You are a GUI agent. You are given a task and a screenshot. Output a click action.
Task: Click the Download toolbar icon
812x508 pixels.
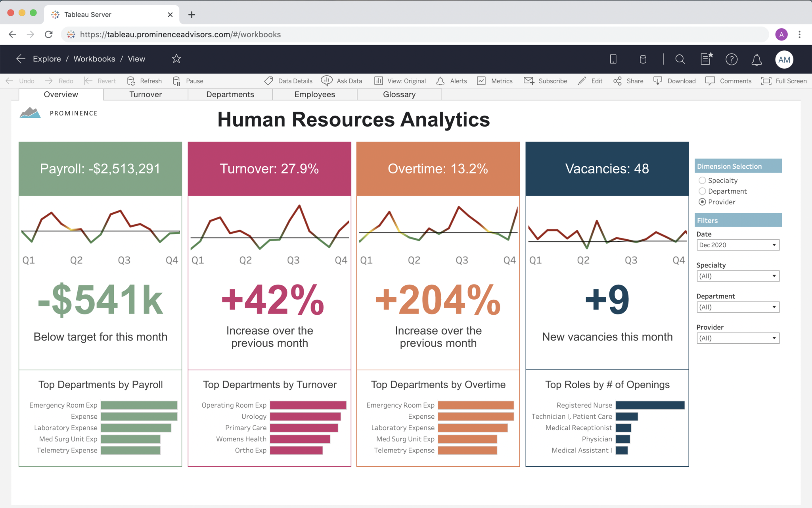pyautogui.click(x=658, y=81)
